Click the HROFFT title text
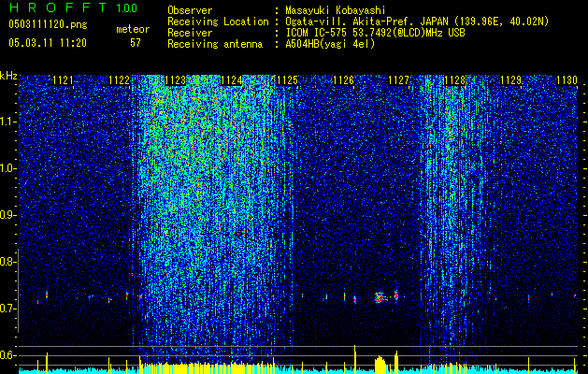Viewport: 588px width, 374px height. [59, 7]
